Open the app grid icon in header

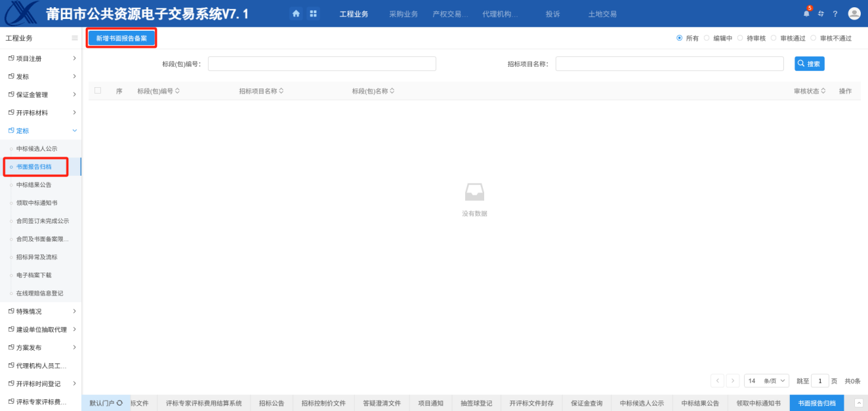tap(313, 14)
